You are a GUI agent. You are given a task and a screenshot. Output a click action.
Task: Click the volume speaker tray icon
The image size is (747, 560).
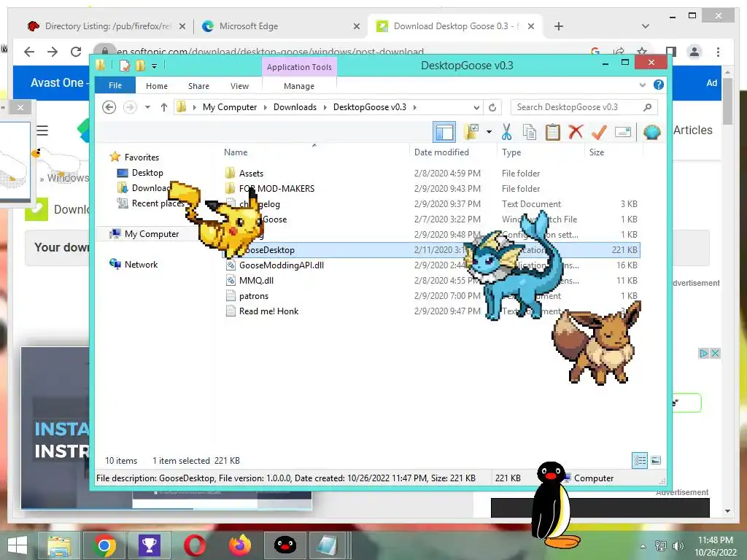pyautogui.click(x=678, y=545)
